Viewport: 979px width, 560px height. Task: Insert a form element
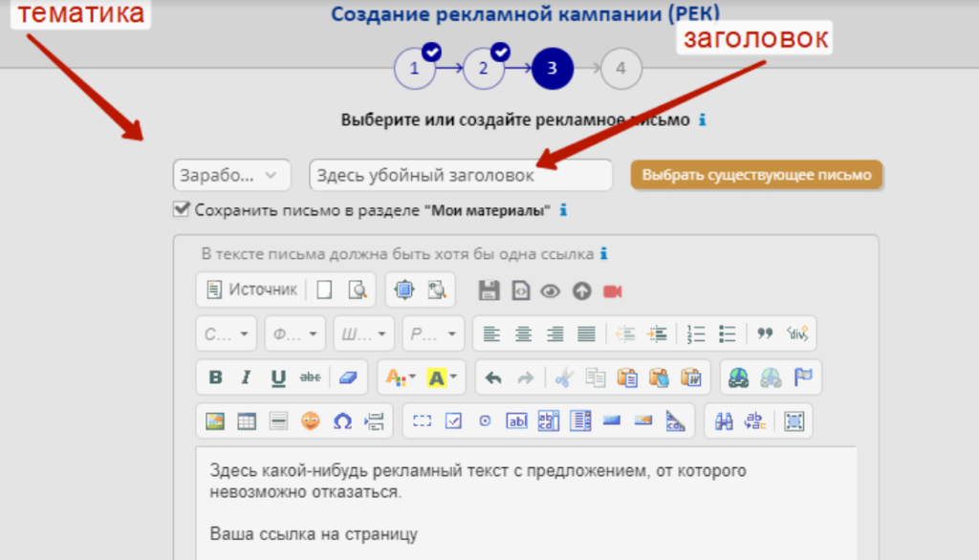point(422,421)
